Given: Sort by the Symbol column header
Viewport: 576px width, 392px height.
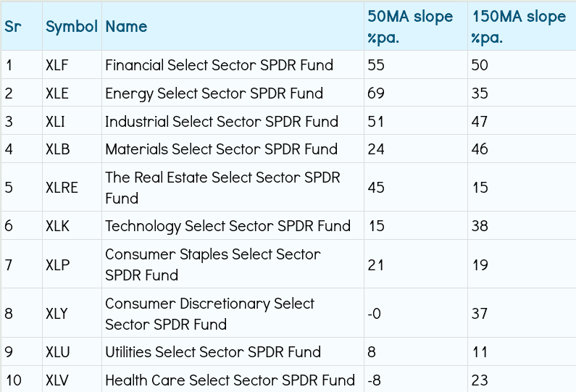Looking at the screenshot, I should (x=71, y=27).
